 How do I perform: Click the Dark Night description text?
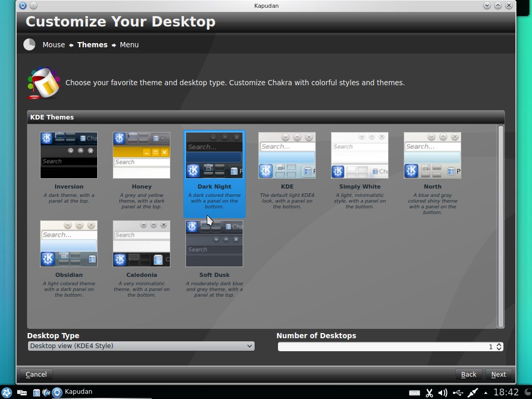(x=215, y=201)
